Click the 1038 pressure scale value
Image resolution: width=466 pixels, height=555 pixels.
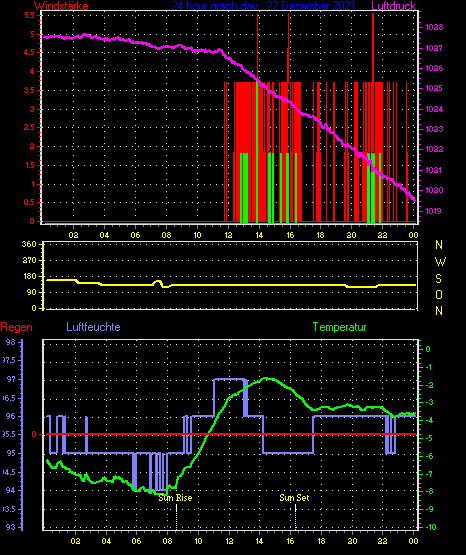click(434, 27)
